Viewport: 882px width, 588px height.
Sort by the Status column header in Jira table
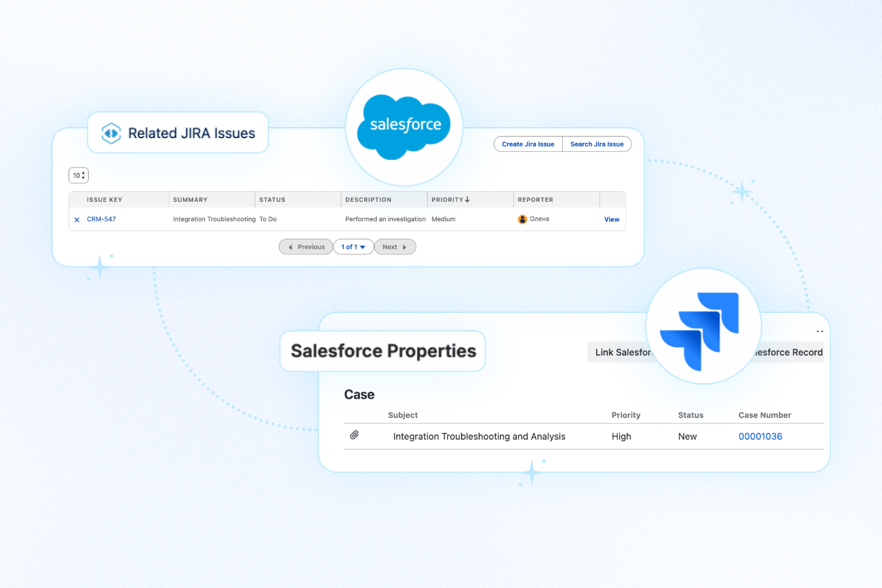coord(272,200)
